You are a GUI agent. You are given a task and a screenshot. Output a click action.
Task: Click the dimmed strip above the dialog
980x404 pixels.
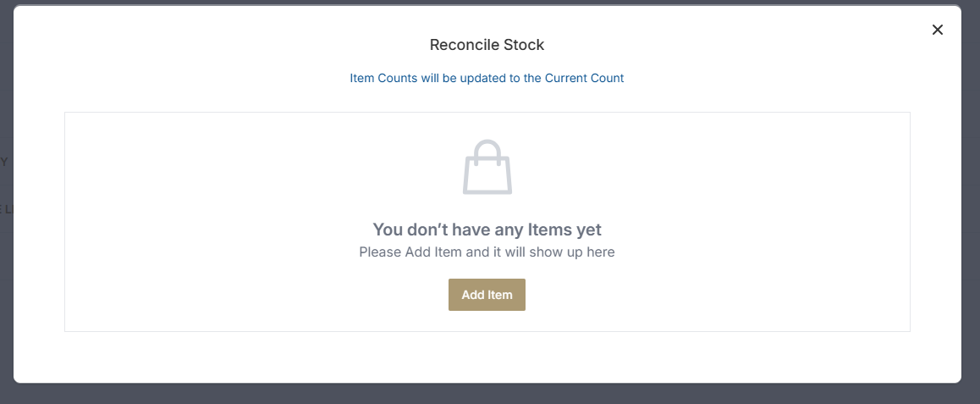tap(487, 2)
